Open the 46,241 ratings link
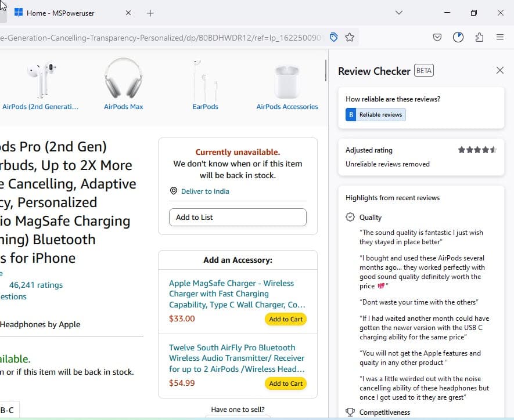Viewport: 514px width, 420px height. 36,285
